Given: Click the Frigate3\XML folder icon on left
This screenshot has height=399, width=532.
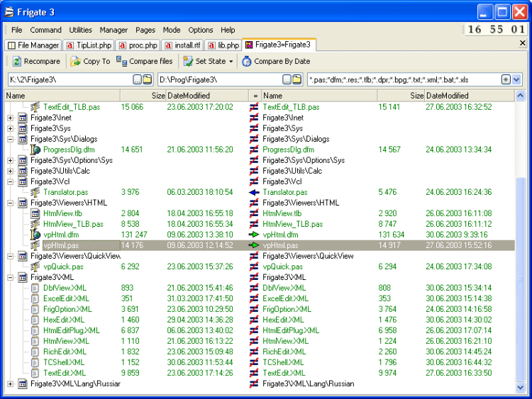Looking at the screenshot, I should click(x=23, y=277).
